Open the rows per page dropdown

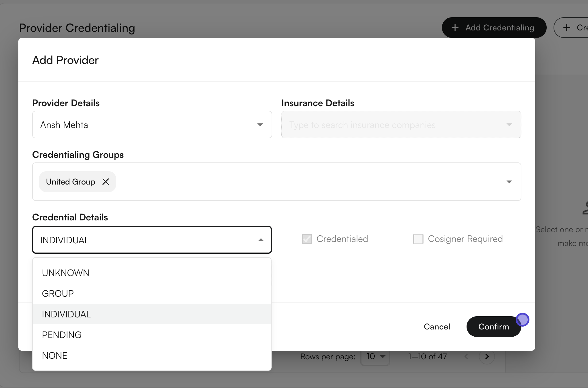375,356
